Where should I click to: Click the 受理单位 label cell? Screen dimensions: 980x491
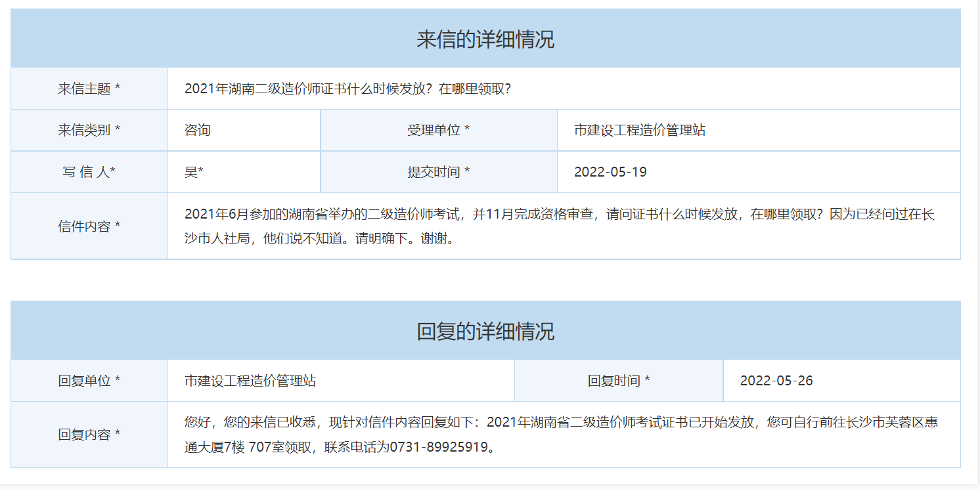pyautogui.click(x=438, y=130)
